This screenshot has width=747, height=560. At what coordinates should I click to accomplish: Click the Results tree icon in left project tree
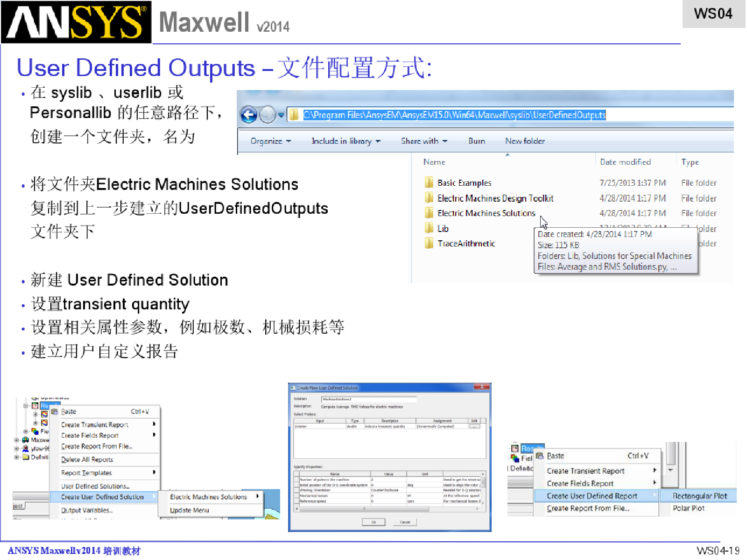35,406
